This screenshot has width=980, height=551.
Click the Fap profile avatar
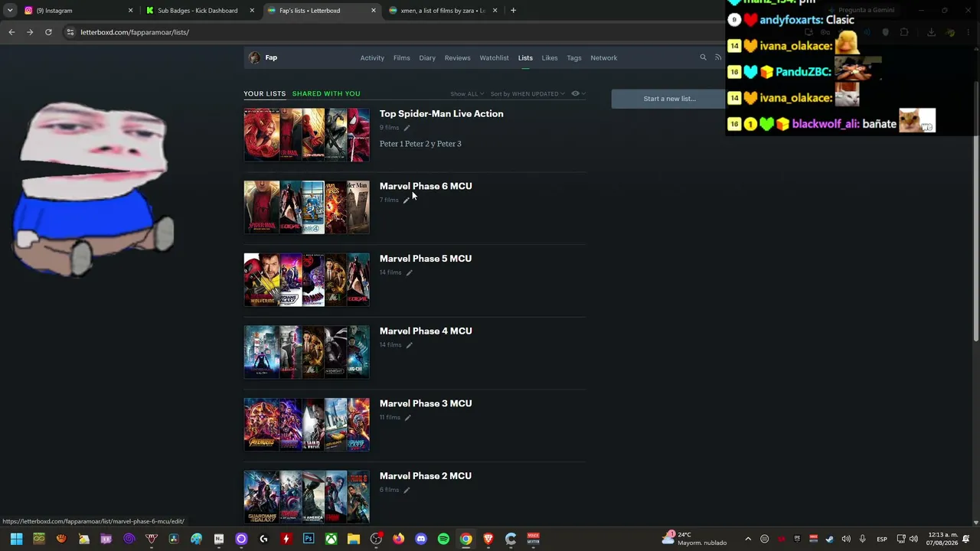(254, 57)
